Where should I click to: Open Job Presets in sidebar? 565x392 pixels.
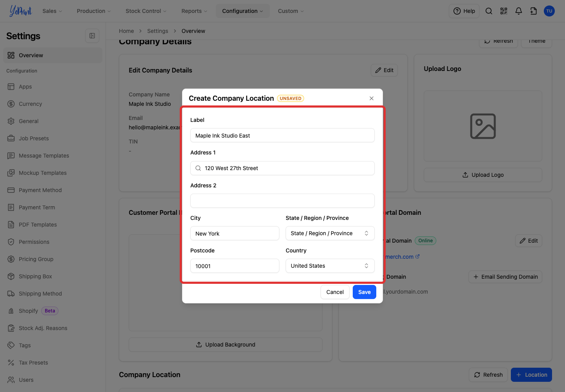pos(53,138)
